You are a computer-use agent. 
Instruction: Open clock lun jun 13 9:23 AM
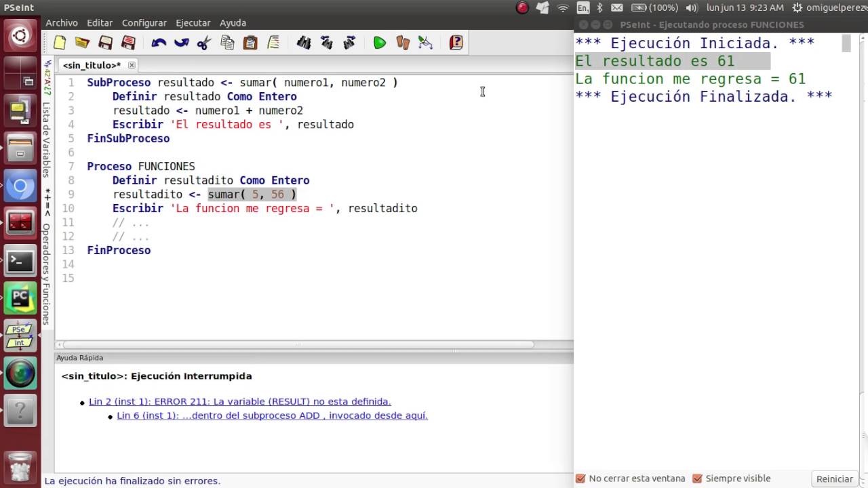tap(745, 7)
